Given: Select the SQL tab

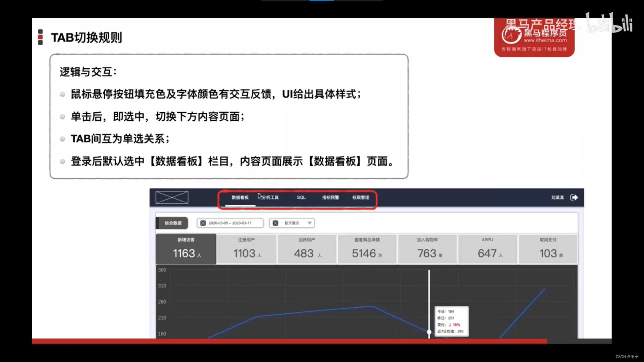Looking at the screenshot, I should pyautogui.click(x=301, y=197).
